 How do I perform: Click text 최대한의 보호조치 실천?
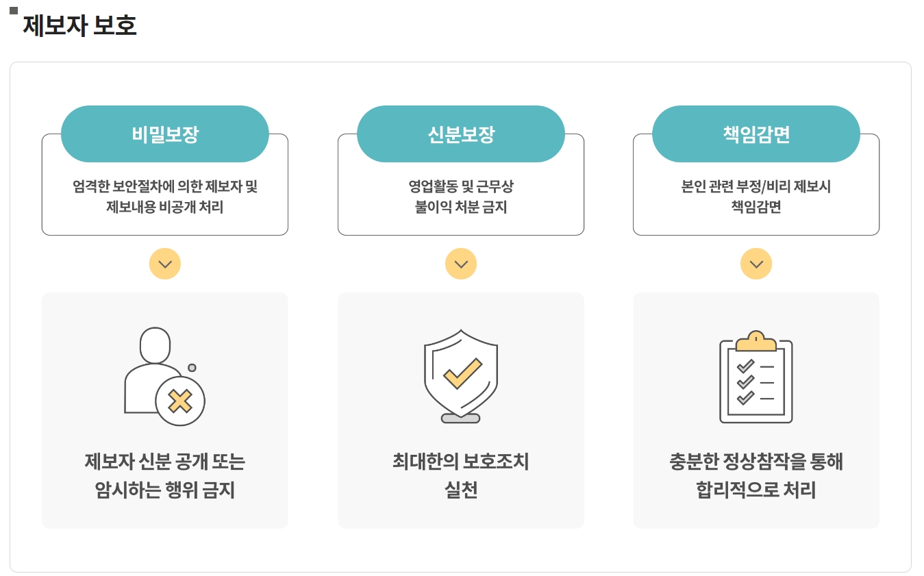pos(461,476)
